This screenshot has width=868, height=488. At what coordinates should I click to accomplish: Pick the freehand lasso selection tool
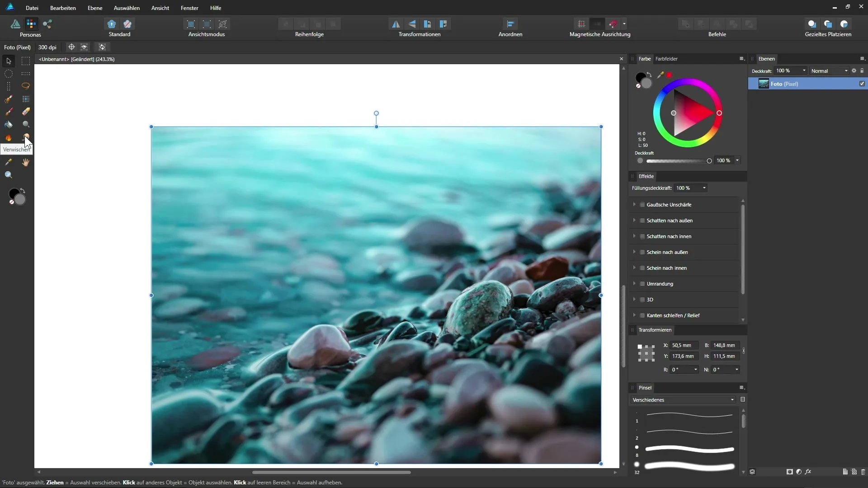point(26,86)
